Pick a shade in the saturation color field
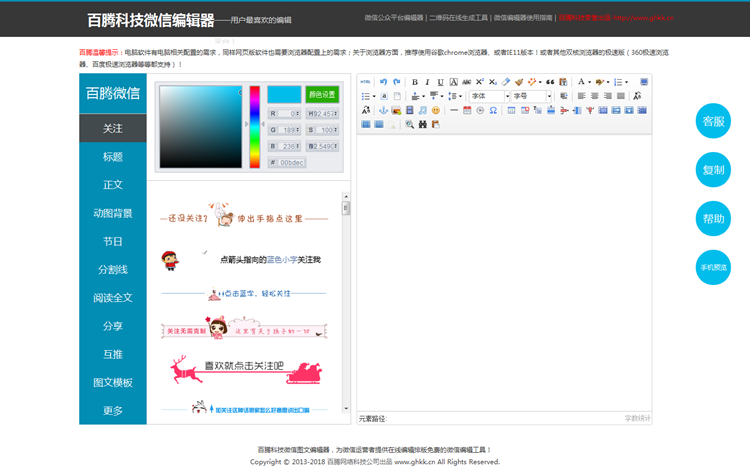 tap(201, 127)
